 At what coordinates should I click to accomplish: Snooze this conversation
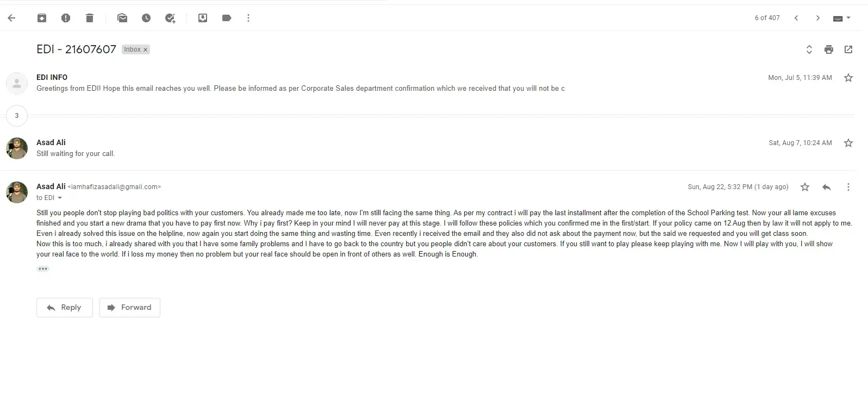146,18
